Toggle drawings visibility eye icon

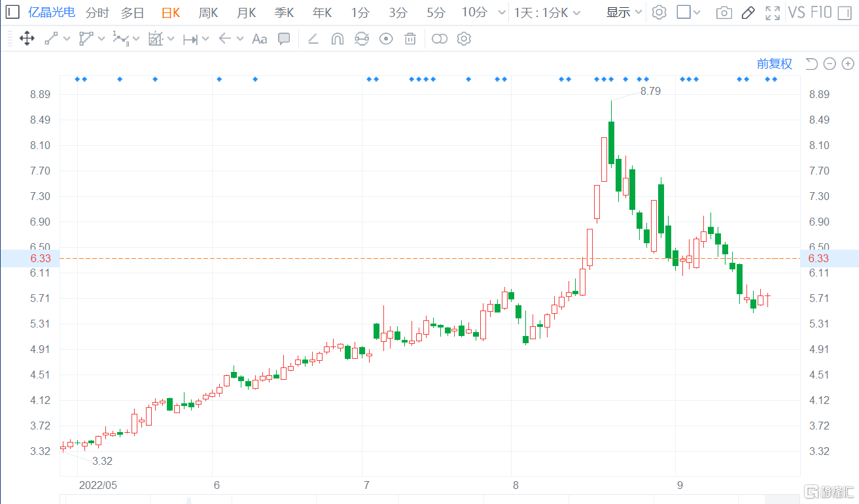tap(386, 39)
